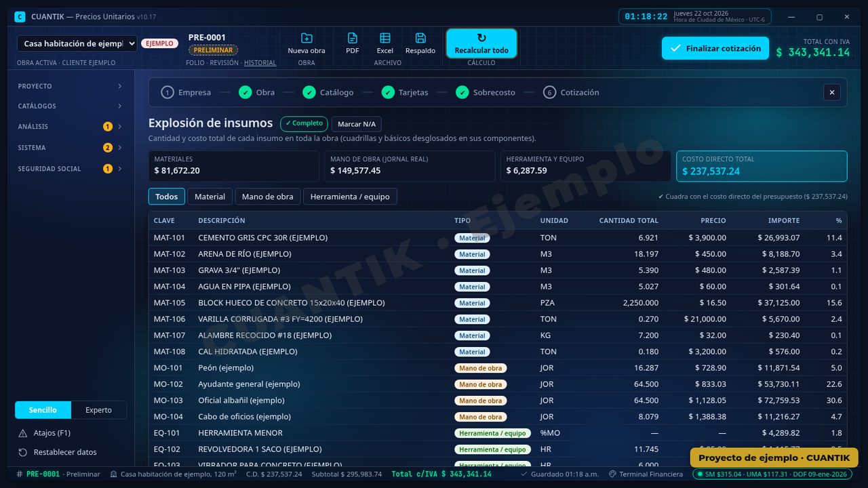This screenshot has height=488, width=868.
Task: Filter the list by the Material tab
Action: pos(210,197)
